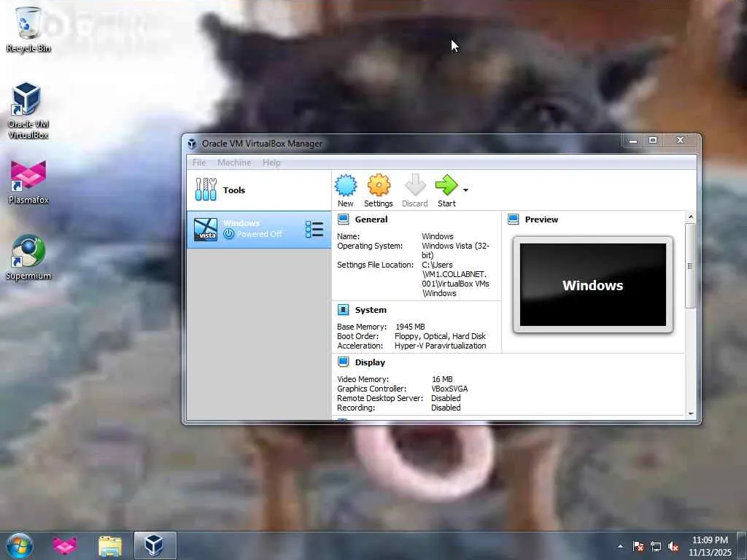Click Hyper-V Paravirtualization acceleration text
747x560 pixels.
tap(440, 346)
